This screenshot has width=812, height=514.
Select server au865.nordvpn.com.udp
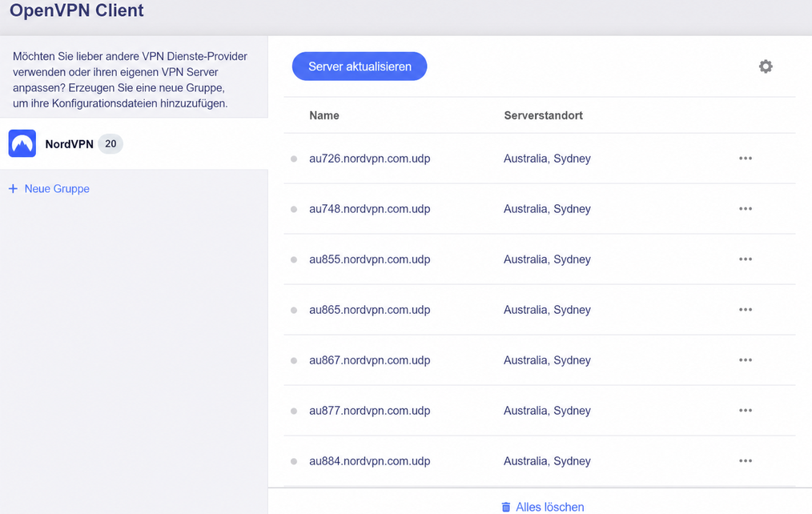tap(370, 310)
